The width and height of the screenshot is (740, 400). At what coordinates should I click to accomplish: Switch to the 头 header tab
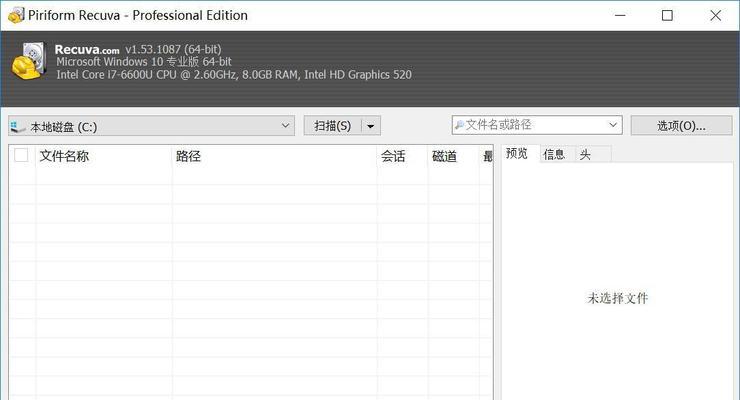point(593,154)
